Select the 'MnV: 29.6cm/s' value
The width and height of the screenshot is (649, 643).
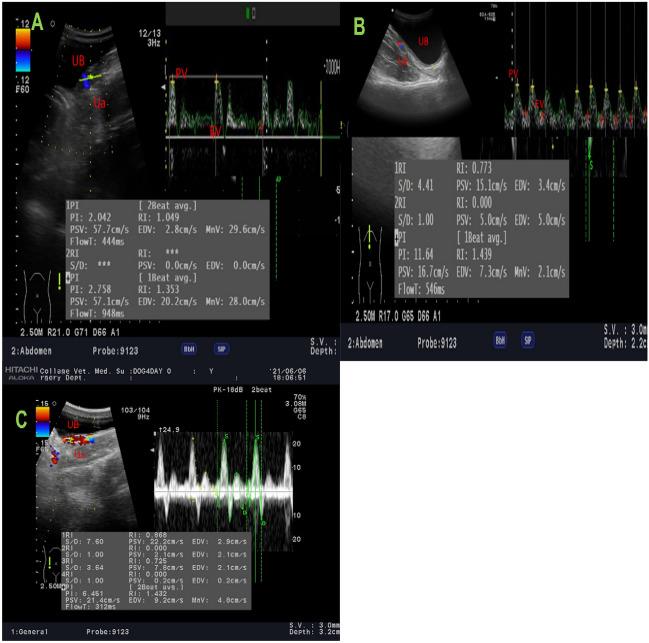235,229
